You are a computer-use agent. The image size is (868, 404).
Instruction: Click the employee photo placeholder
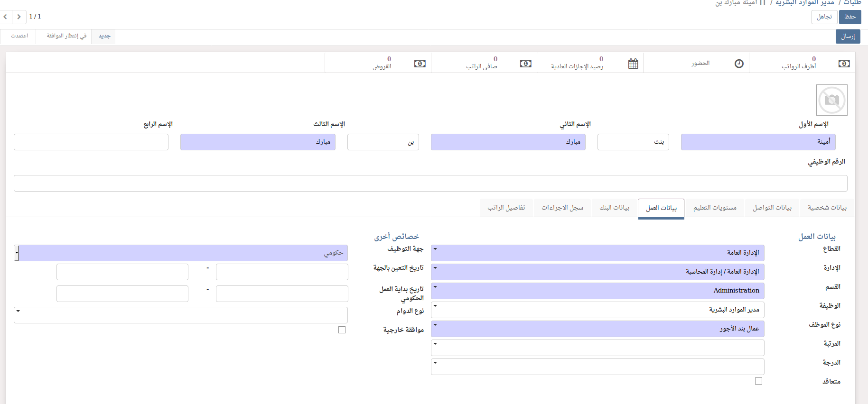pos(831,100)
